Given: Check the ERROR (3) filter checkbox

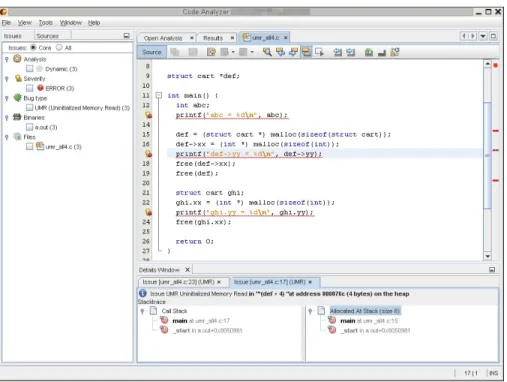Looking at the screenshot, I should [30, 88].
